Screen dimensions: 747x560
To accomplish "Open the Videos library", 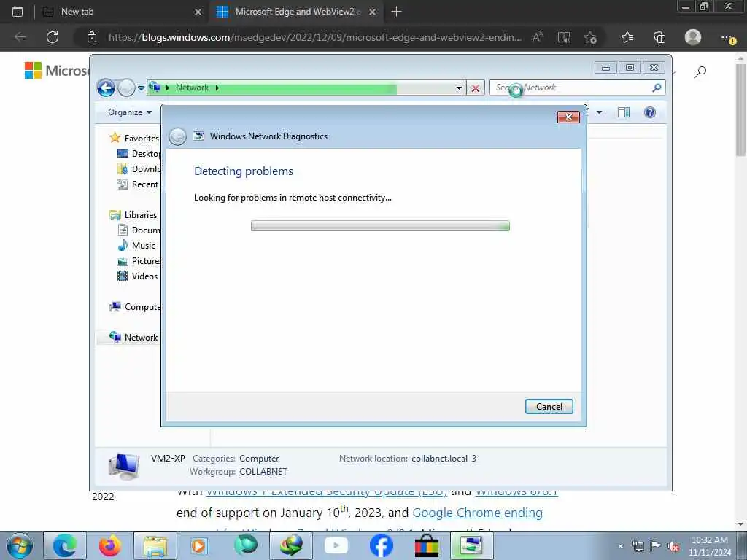I will [137, 276].
